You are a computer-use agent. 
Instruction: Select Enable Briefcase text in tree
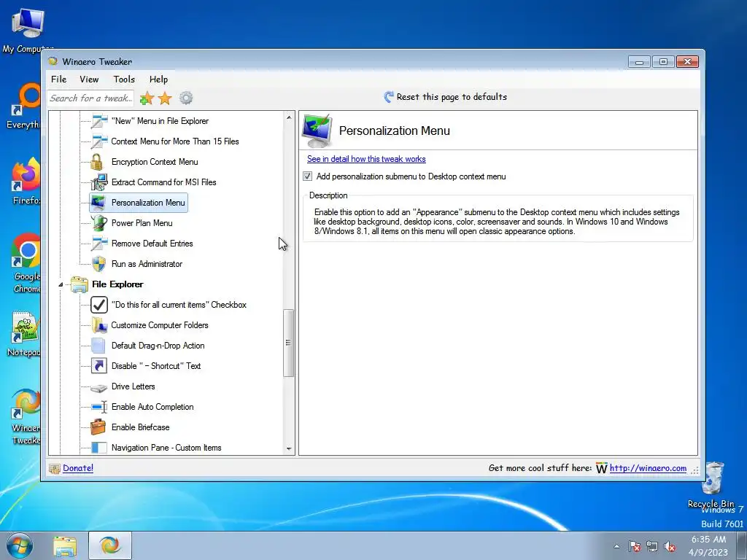pyautogui.click(x=141, y=427)
